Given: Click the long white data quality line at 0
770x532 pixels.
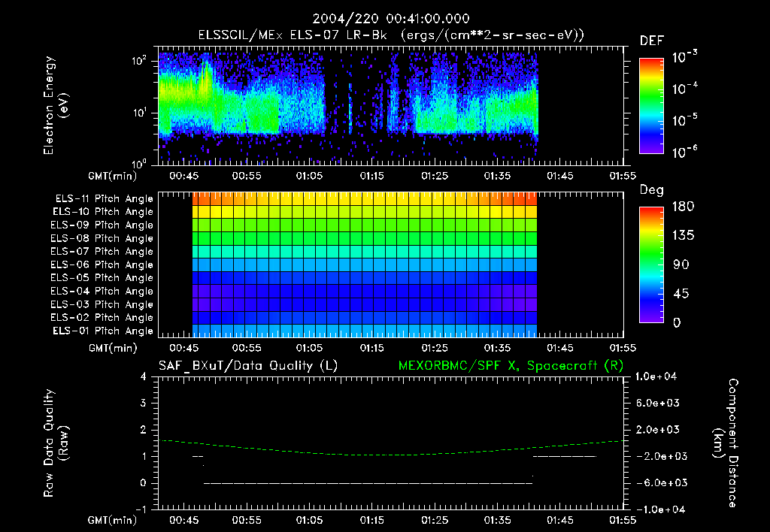Looking at the screenshot, I should tap(368, 483).
